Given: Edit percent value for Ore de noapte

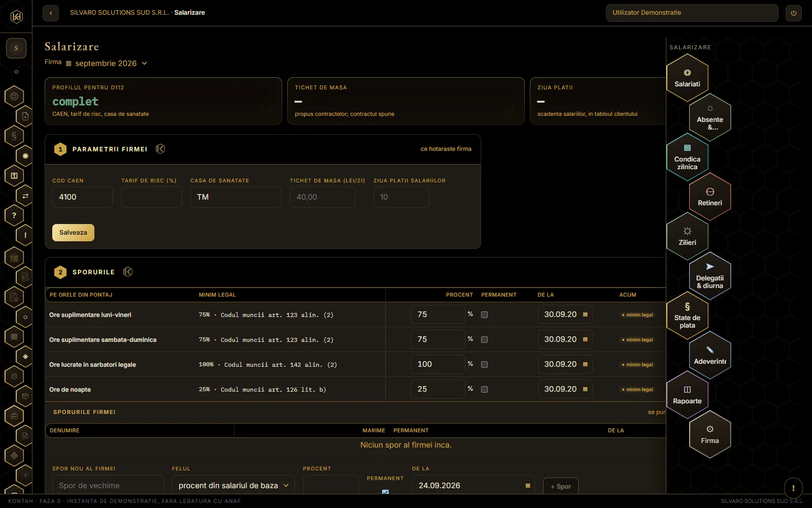Looking at the screenshot, I should (x=438, y=390).
